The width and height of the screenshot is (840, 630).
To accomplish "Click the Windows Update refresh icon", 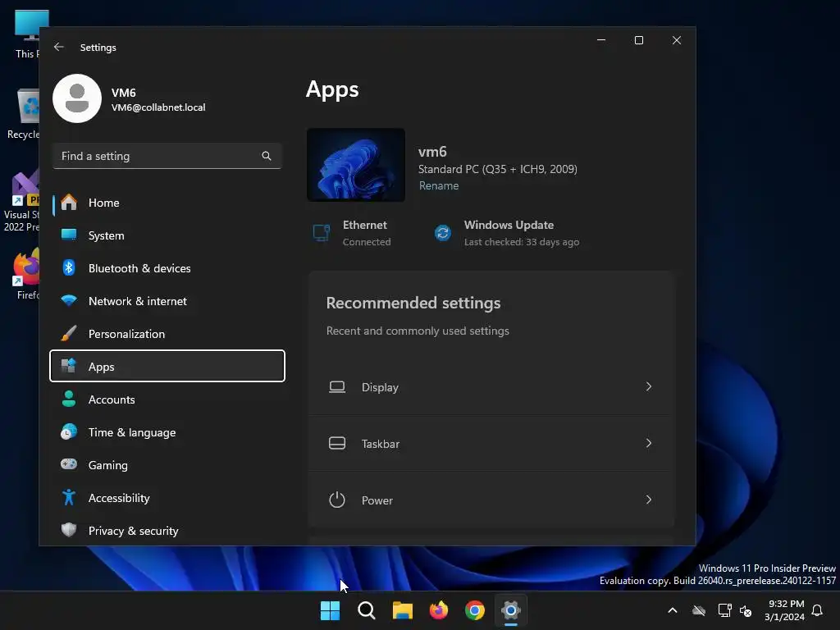I will coord(442,233).
